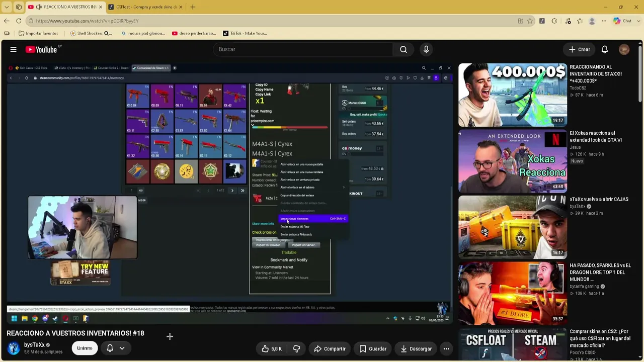644x362 pixels.
Task: Mute the YouTube tab audio icon
Action: click(x=38, y=7)
